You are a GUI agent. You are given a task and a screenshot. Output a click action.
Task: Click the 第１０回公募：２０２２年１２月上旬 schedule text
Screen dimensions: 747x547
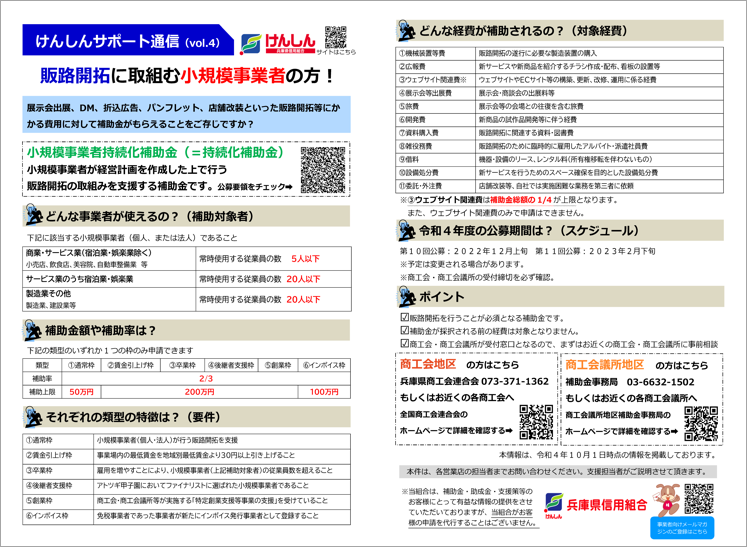pos(463,251)
